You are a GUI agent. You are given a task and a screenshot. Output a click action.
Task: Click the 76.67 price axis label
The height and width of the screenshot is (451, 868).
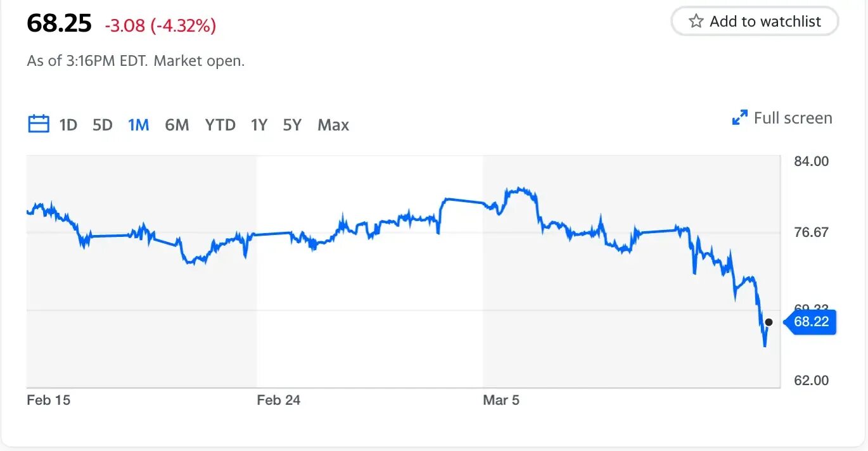point(811,232)
